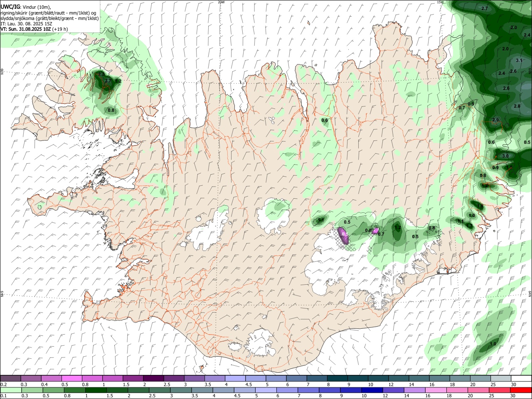Pick the 0.1–0.3 pale green swatch, lower legend
This screenshot has height=399, width=532.
[11, 390]
